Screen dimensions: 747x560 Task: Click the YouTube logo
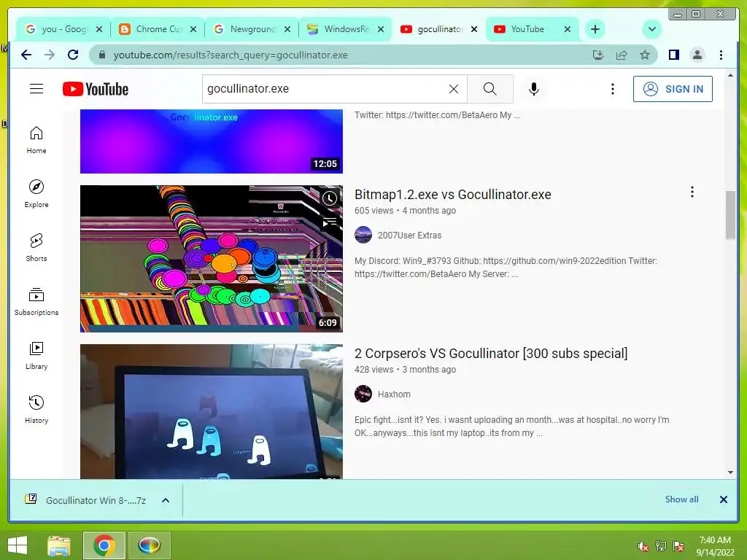click(x=96, y=89)
